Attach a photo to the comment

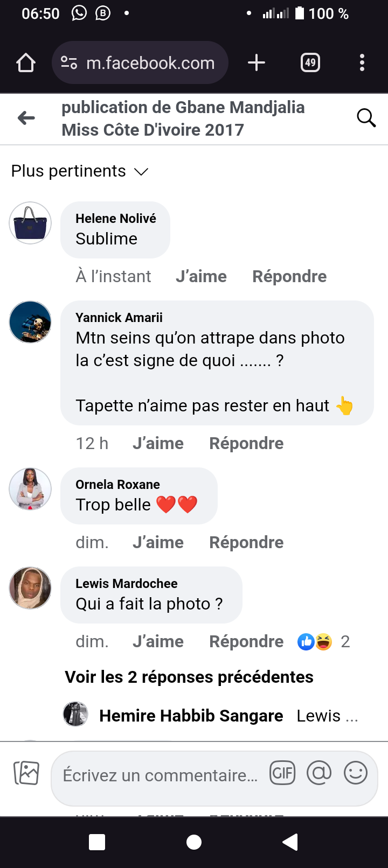[x=26, y=773]
